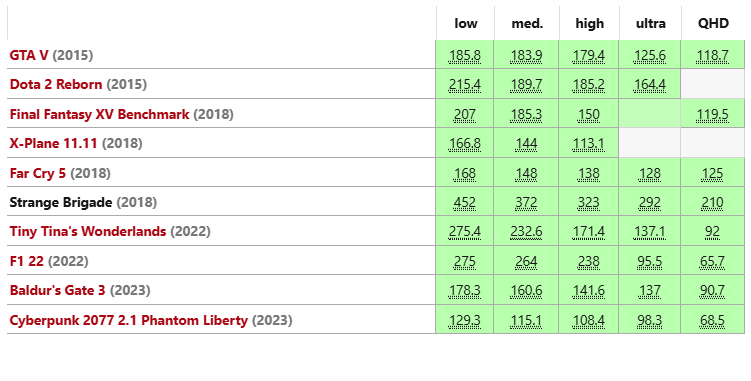Open the Dota 2 Reborn link
Screen dimensions: 751x381
pyautogui.click(x=56, y=84)
